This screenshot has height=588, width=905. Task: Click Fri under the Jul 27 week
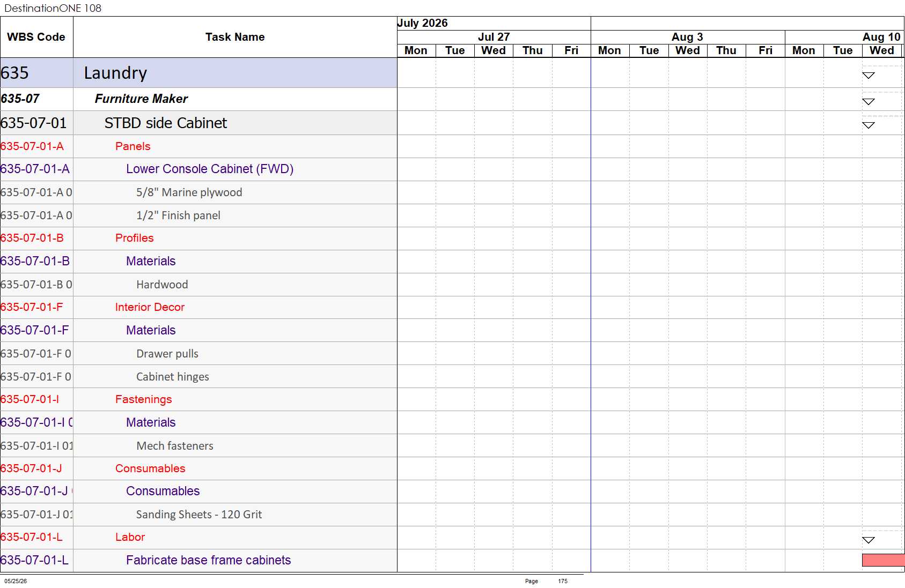571,50
